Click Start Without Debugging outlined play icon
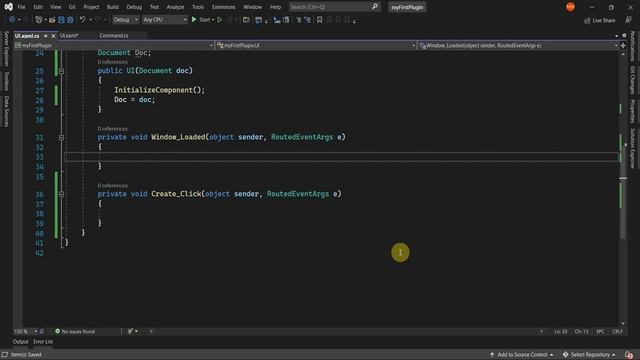This screenshot has height=360, width=640. click(x=220, y=20)
